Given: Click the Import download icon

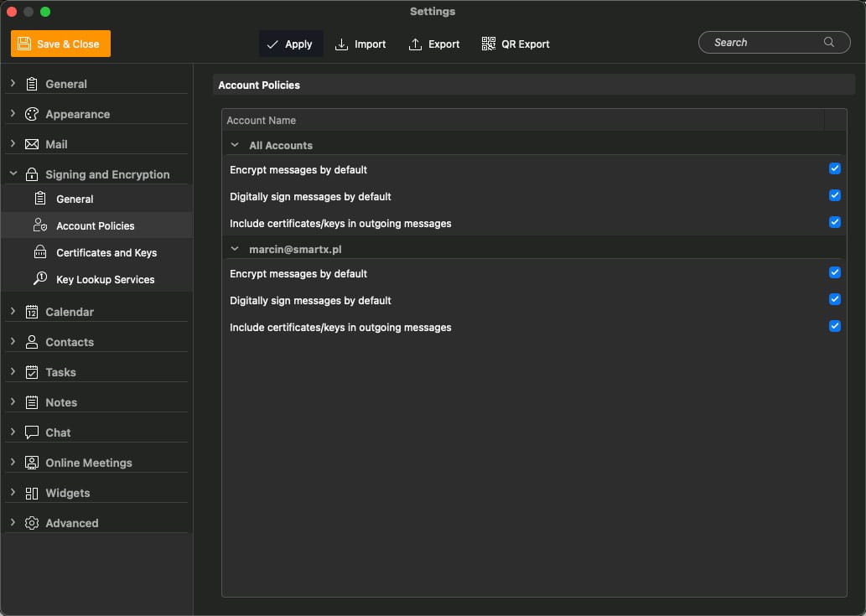Looking at the screenshot, I should (x=341, y=44).
